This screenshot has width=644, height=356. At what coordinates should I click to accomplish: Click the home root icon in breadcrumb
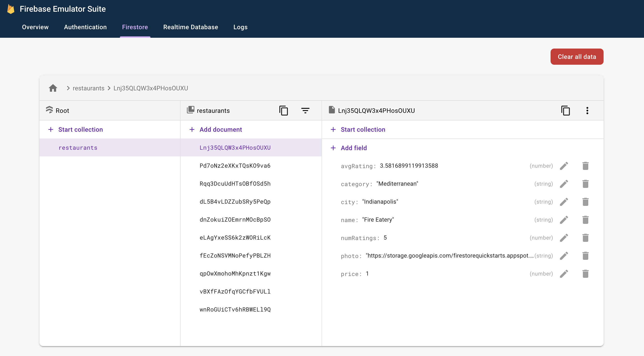(x=53, y=88)
